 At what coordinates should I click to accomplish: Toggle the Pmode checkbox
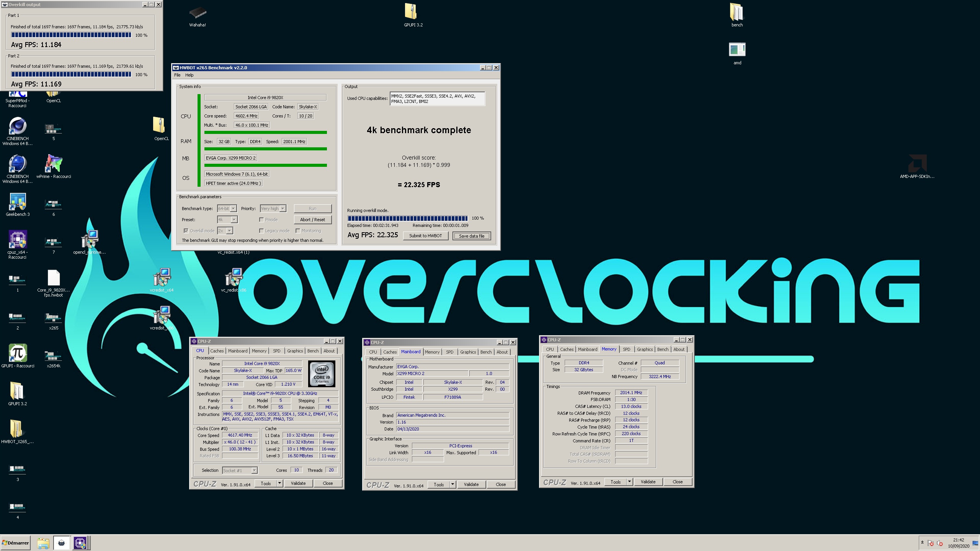[x=261, y=220]
